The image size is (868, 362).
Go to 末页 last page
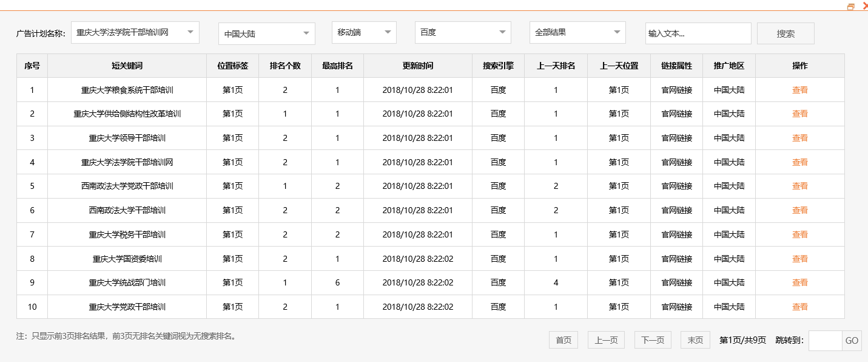[x=695, y=340]
